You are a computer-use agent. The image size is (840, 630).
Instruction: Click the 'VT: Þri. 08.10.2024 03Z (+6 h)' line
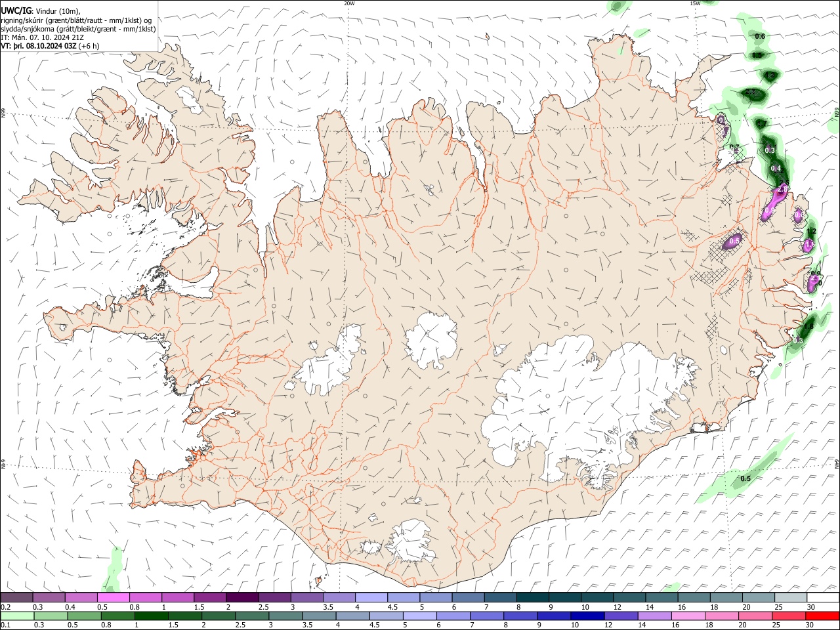point(51,46)
